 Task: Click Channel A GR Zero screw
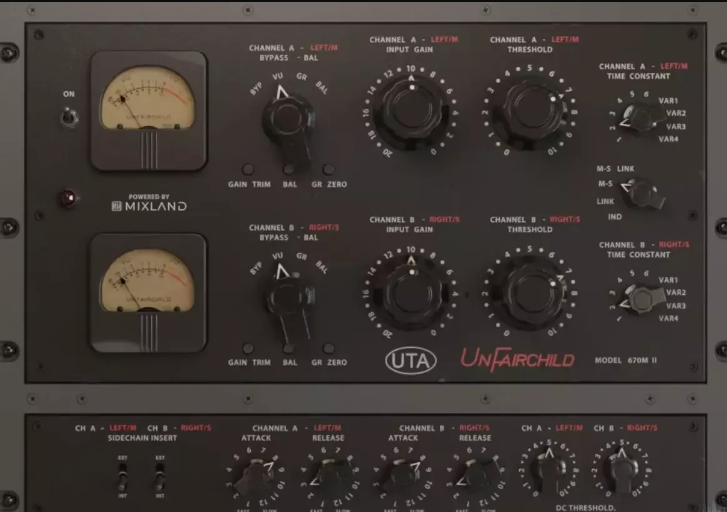tap(328, 169)
